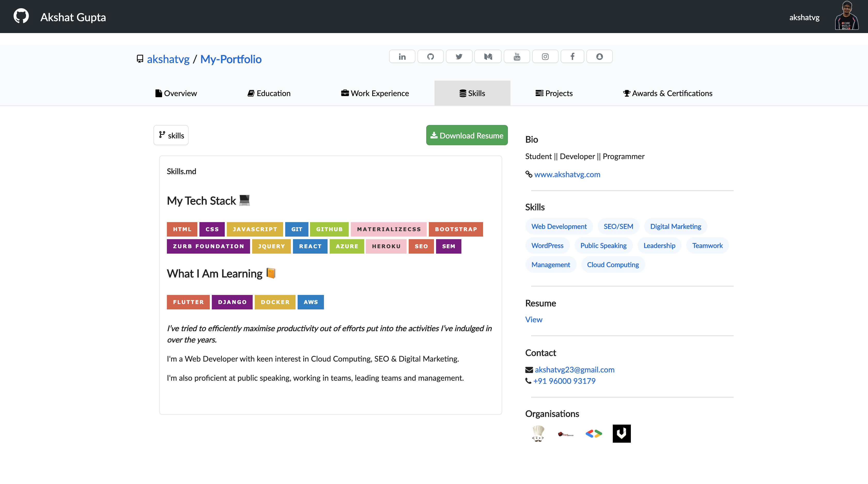Click the CodeChef chef-hat organisation logo
Image resolution: width=868 pixels, height=484 pixels.
click(x=538, y=433)
